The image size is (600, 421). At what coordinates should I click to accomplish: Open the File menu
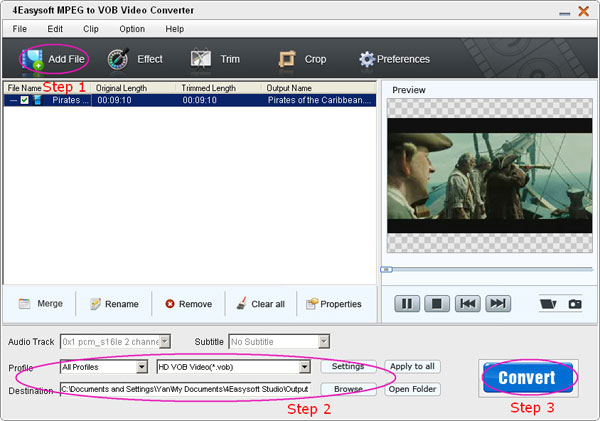[x=20, y=29]
